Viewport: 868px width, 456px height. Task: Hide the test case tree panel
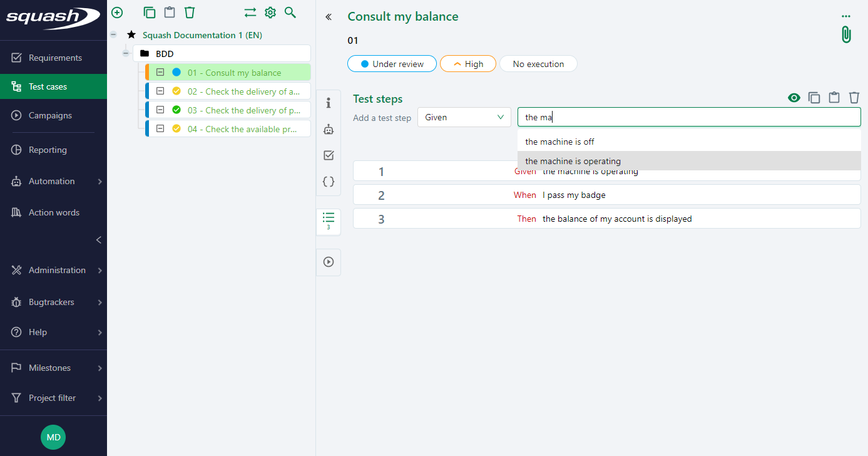click(328, 17)
